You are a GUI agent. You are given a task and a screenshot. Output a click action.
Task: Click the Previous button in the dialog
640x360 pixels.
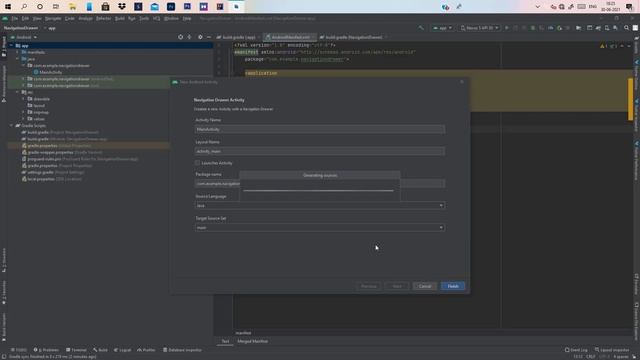pos(369,286)
